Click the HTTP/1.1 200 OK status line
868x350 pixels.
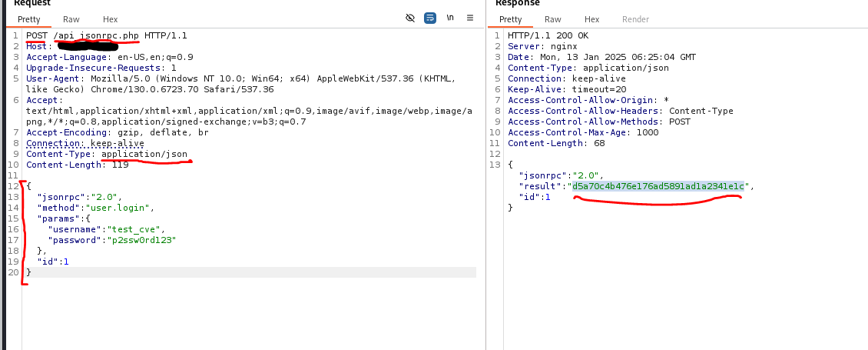click(x=548, y=35)
